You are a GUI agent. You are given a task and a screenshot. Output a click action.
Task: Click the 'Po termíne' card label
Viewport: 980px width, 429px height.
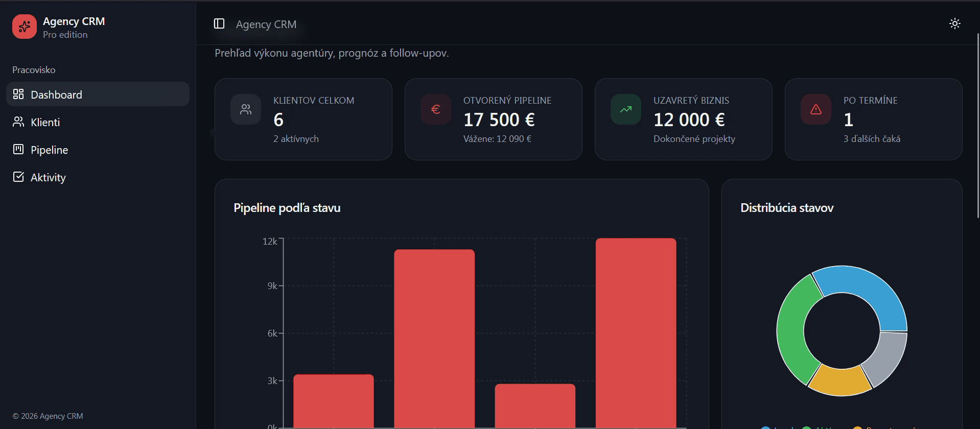click(871, 101)
